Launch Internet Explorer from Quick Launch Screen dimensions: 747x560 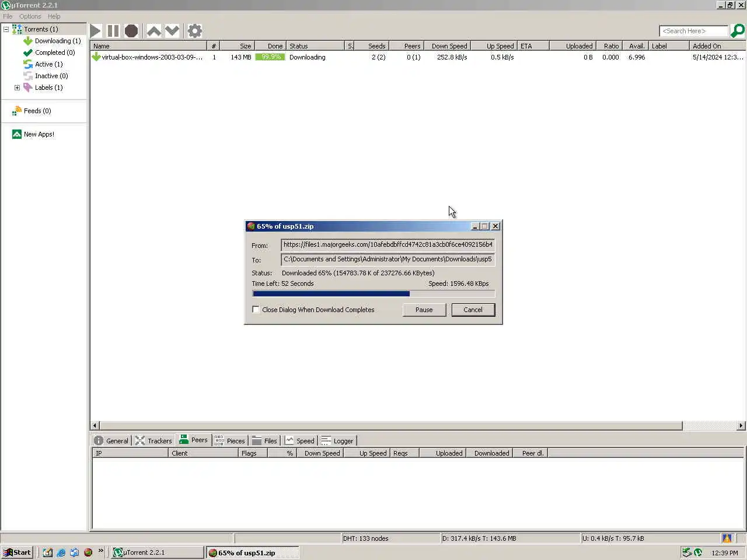[x=61, y=552]
